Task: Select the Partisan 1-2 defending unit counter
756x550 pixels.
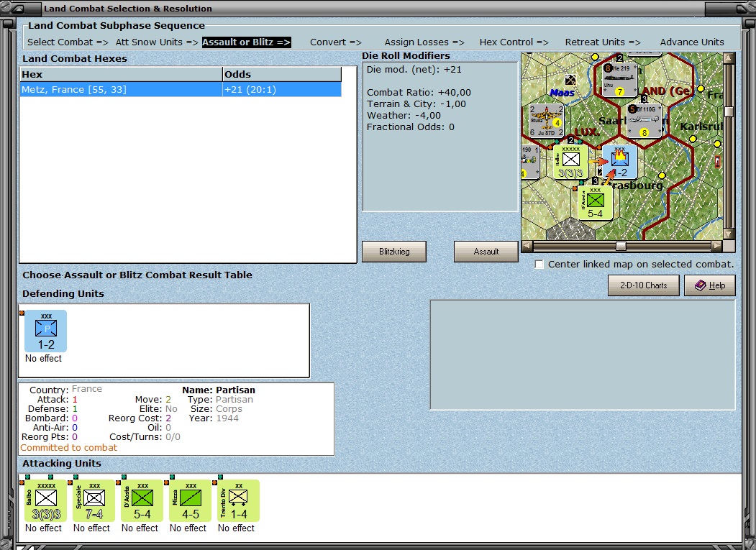Action: pyautogui.click(x=45, y=331)
